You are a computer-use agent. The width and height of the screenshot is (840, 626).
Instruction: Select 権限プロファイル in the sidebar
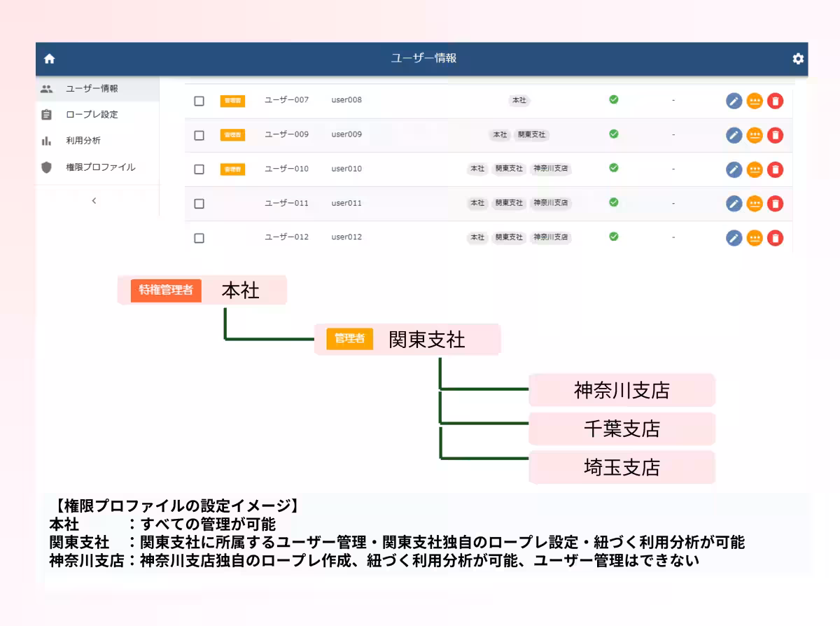click(x=97, y=167)
